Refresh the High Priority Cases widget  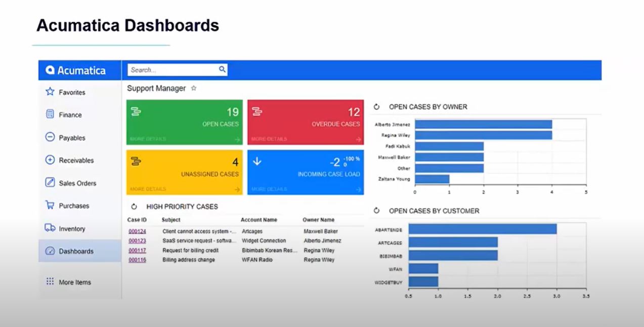pyautogui.click(x=134, y=207)
